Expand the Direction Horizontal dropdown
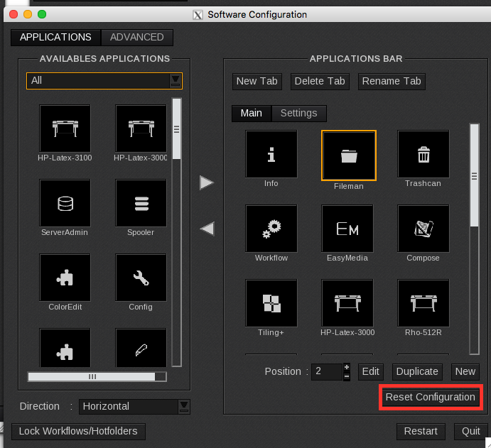Image resolution: width=491 pixels, height=448 pixels. (x=184, y=407)
